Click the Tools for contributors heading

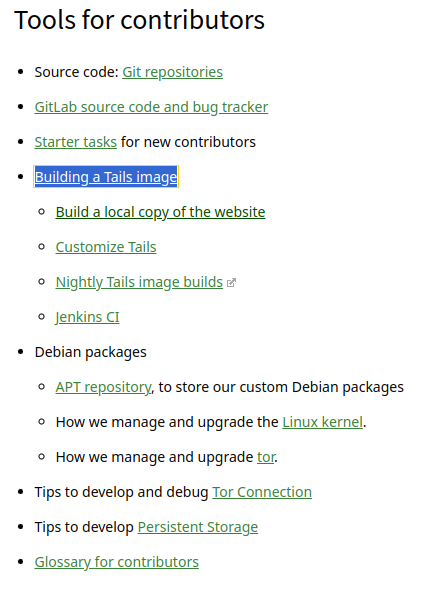coord(139,20)
